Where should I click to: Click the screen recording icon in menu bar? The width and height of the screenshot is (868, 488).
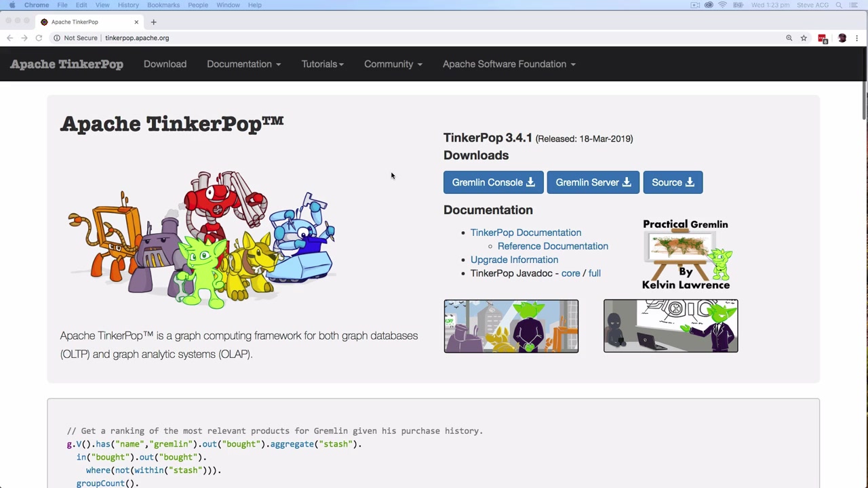click(695, 5)
